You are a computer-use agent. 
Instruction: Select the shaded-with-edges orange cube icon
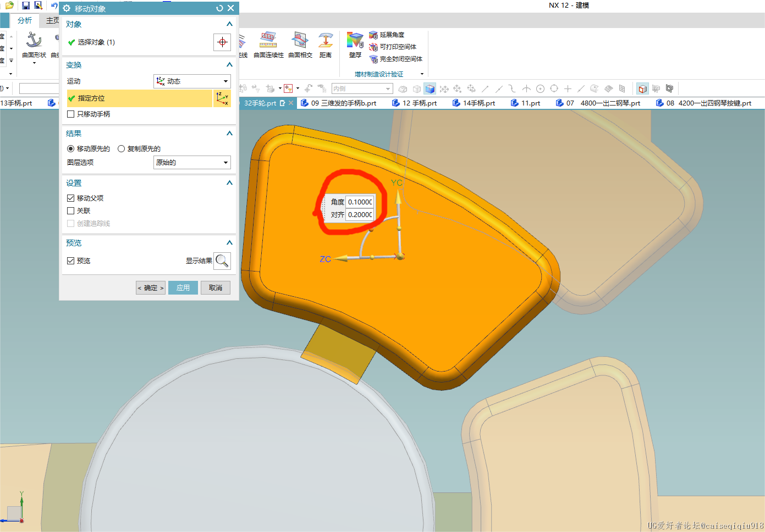pos(642,88)
